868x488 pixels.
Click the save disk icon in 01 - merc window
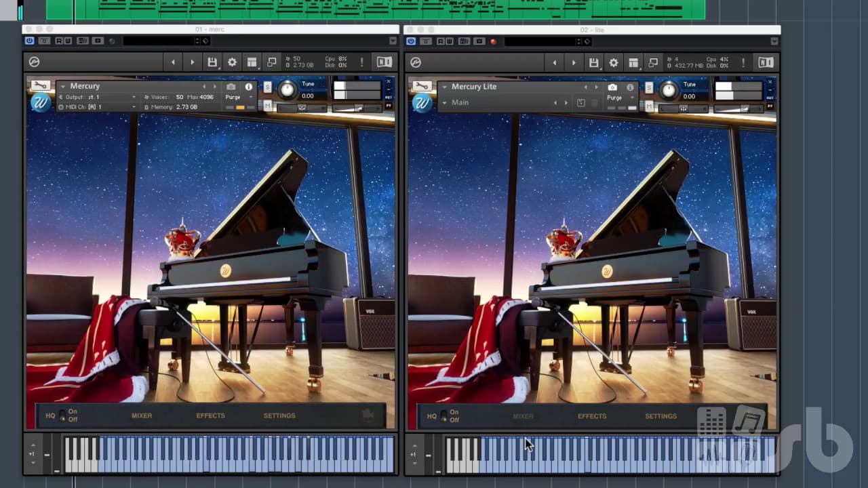point(212,62)
